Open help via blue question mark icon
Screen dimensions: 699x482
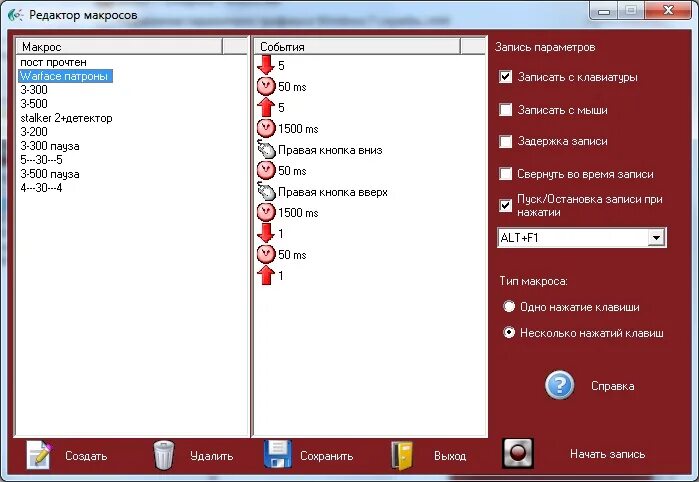(x=559, y=385)
